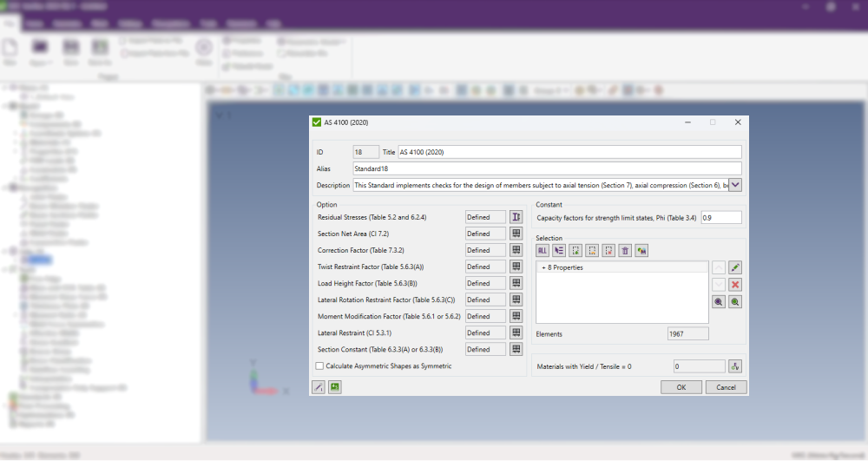Click the Alias field showing Standard18

(548, 168)
